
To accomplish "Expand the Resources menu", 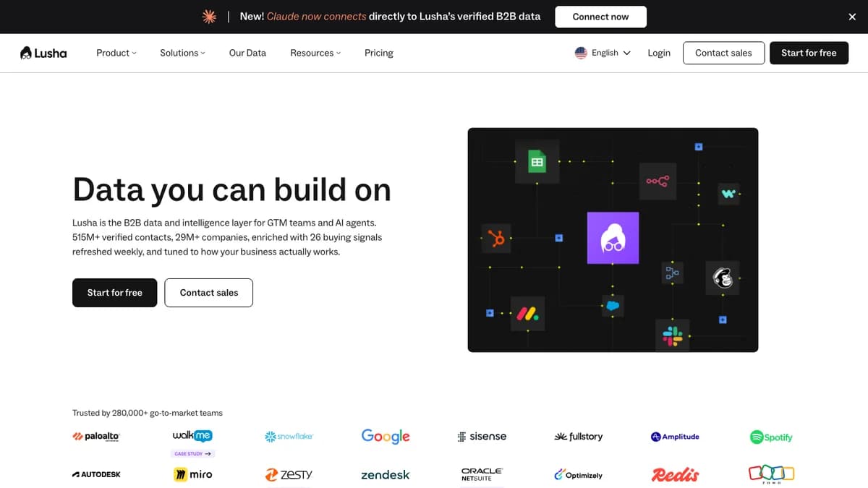I will (315, 53).
